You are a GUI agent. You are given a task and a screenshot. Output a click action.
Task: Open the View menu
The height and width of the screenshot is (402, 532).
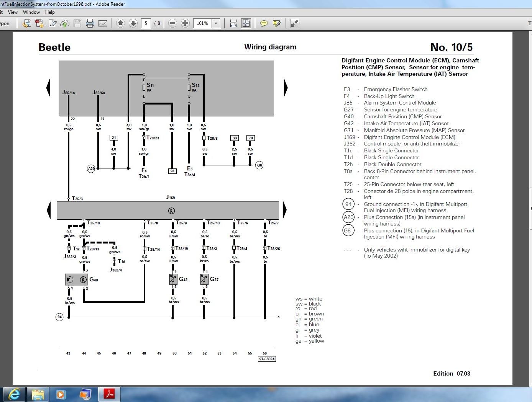click(13, 12)
